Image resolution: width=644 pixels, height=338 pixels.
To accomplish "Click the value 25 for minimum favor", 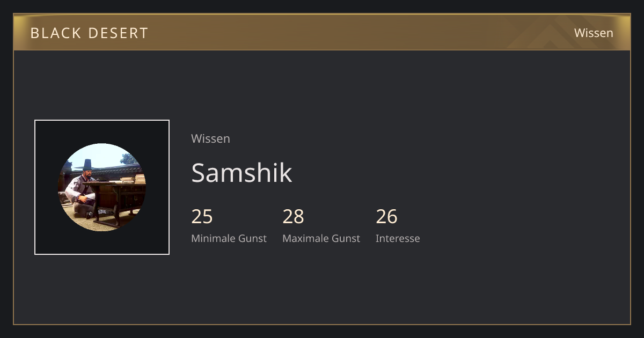I will pos(202,217).
